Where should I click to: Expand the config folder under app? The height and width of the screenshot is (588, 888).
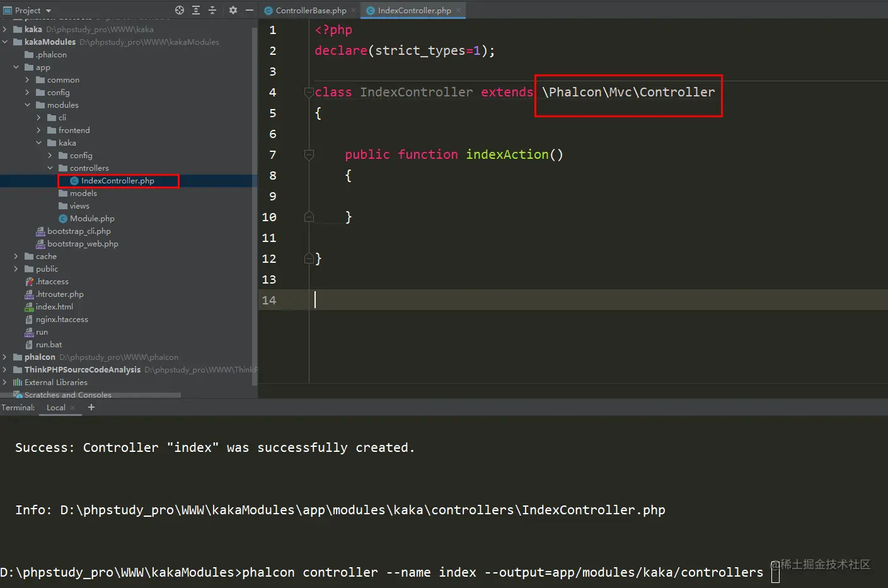pyautogui.click(x=28, y=92)
